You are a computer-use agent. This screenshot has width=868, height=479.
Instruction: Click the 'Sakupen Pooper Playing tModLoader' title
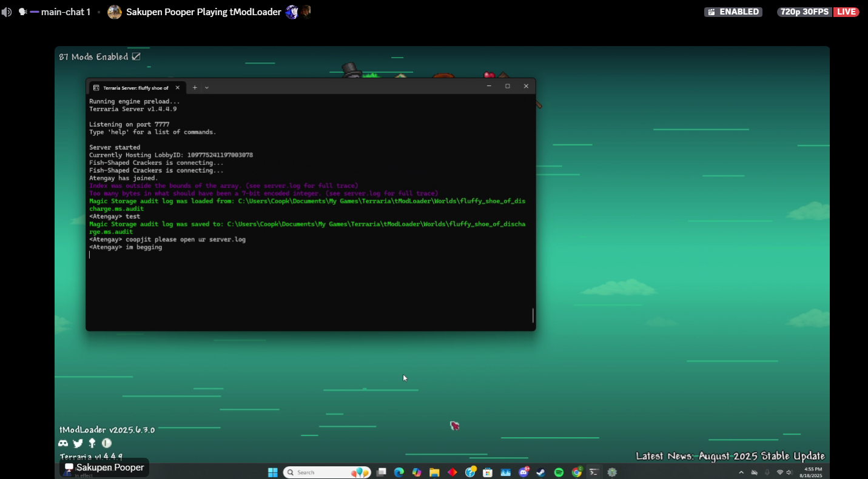coord(203,12)
